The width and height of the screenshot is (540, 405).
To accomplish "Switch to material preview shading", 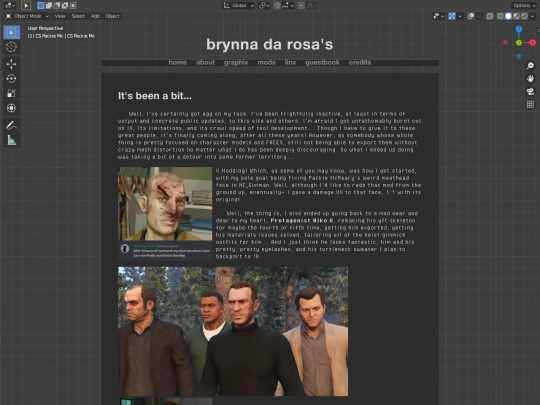I will pos(516,16).
